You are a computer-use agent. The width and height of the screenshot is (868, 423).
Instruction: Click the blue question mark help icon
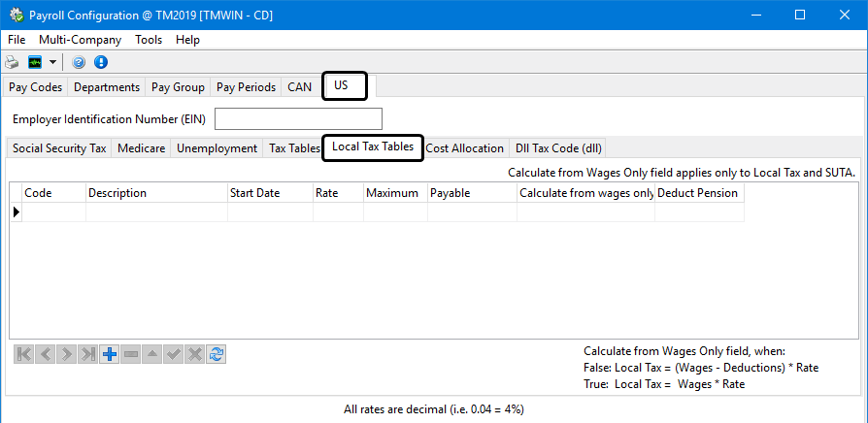click(79, 62)
